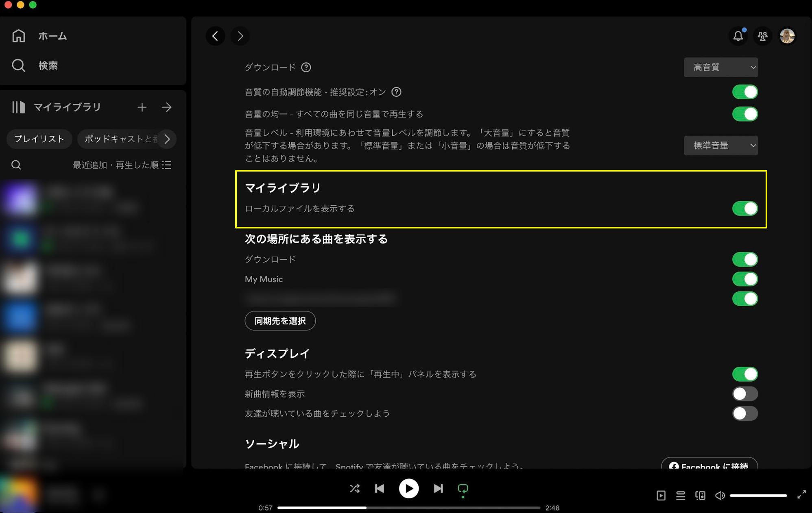
Task: Open the 標準音量 volume level dropdown
Action: point(720,146)
